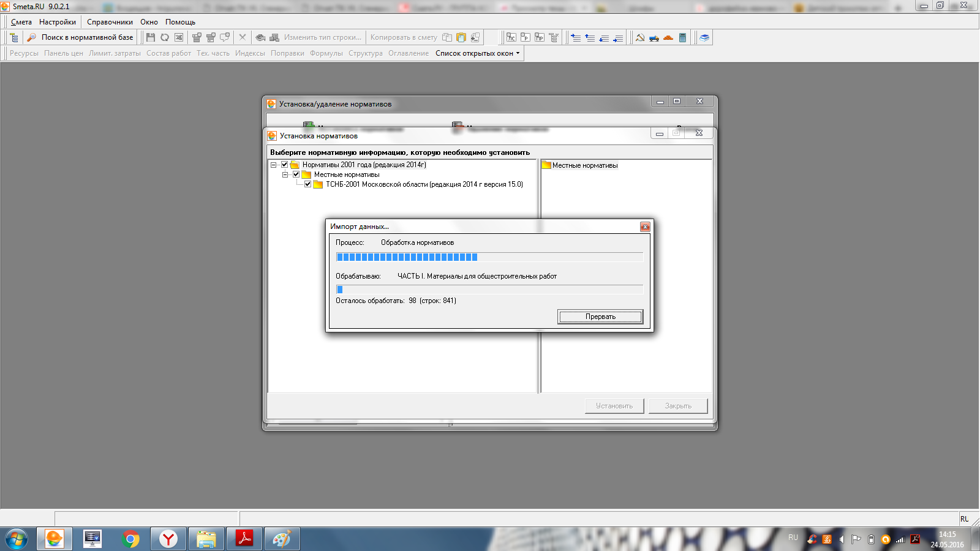
Task: Open Google Chrome from the taskbar
Action: pyautogui.click(x=130, y=539)
